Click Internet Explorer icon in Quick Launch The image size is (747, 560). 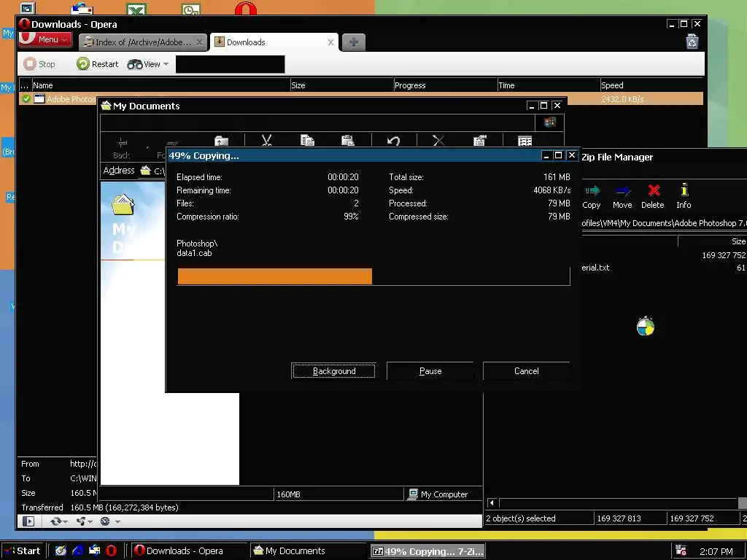click(x=78, y=551)
